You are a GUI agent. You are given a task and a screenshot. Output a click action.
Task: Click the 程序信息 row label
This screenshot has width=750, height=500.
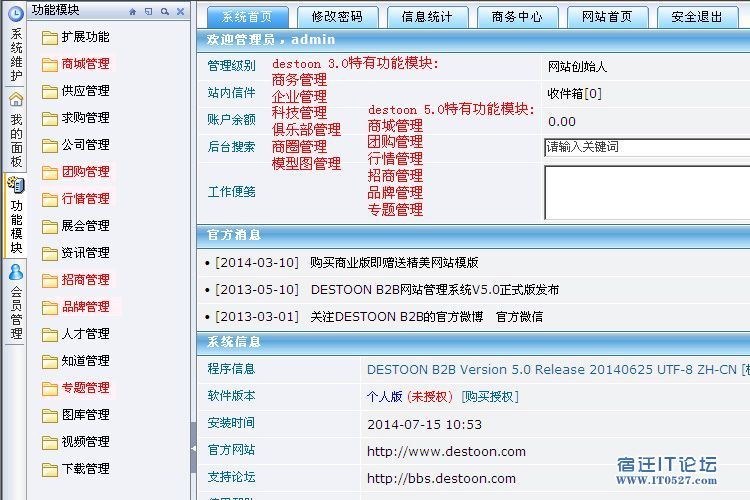(232, 369)
